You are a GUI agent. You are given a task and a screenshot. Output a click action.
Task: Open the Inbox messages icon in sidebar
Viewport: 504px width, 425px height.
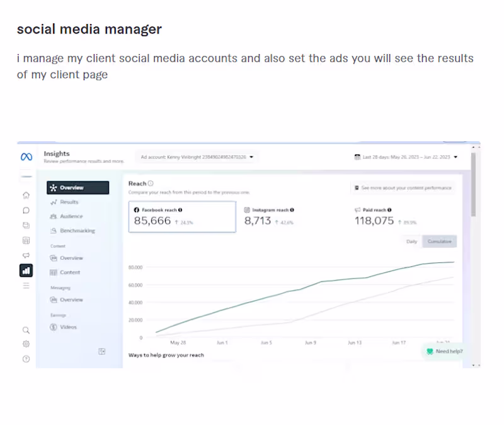pos(26,210)
